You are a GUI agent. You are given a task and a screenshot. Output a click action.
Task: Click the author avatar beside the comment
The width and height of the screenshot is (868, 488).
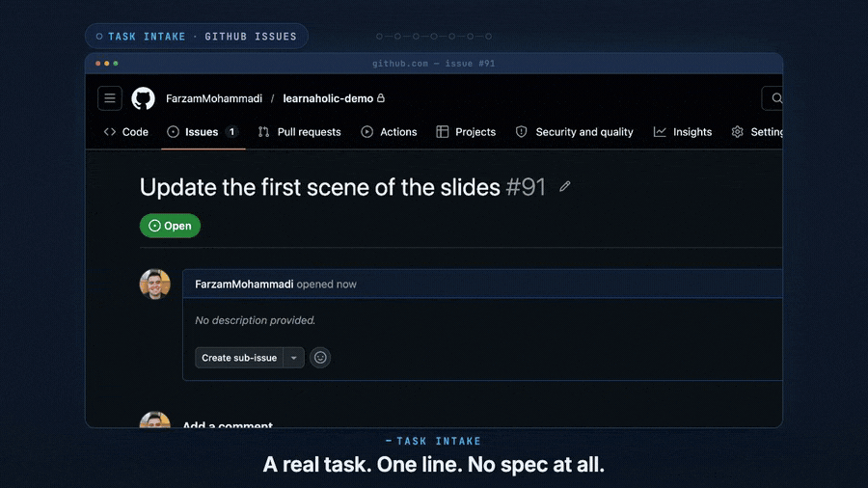155,284
